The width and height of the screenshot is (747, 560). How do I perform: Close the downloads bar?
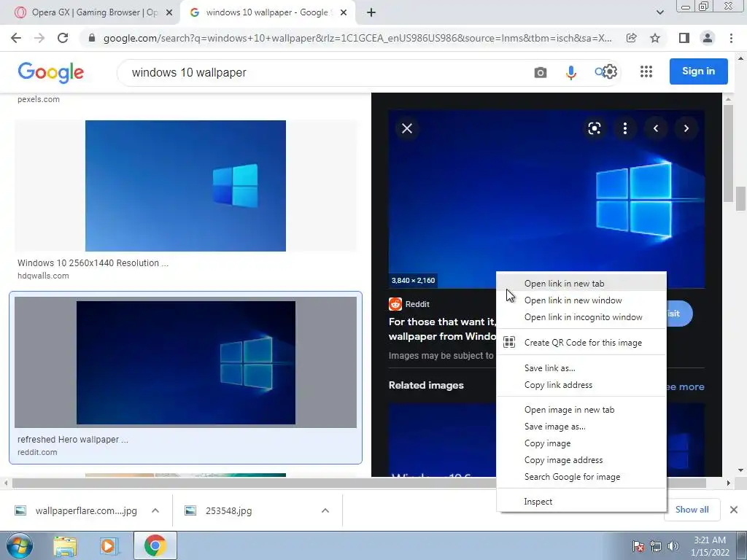734,510
